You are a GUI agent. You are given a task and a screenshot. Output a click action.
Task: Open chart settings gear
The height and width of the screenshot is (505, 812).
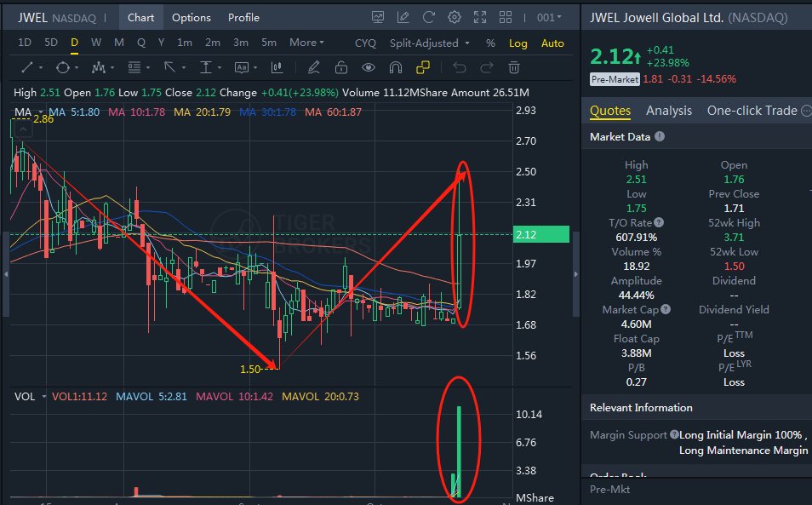click(x=455, y=17)
